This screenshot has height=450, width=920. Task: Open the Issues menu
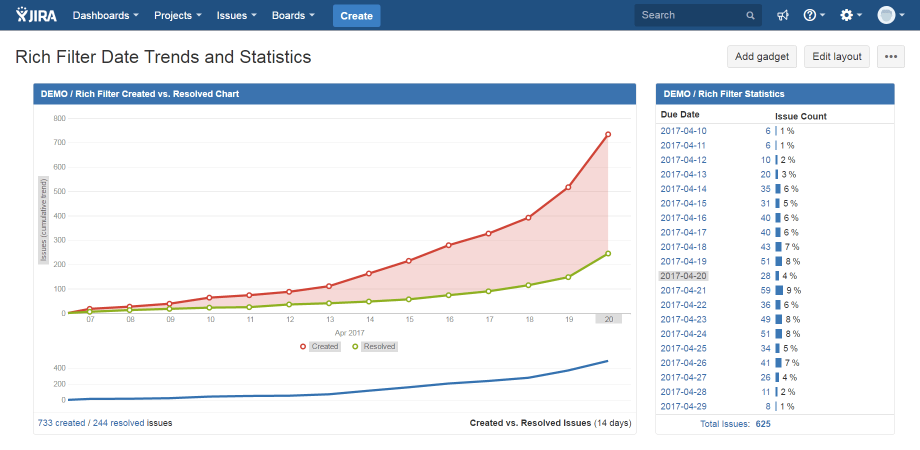coord(237,16)
